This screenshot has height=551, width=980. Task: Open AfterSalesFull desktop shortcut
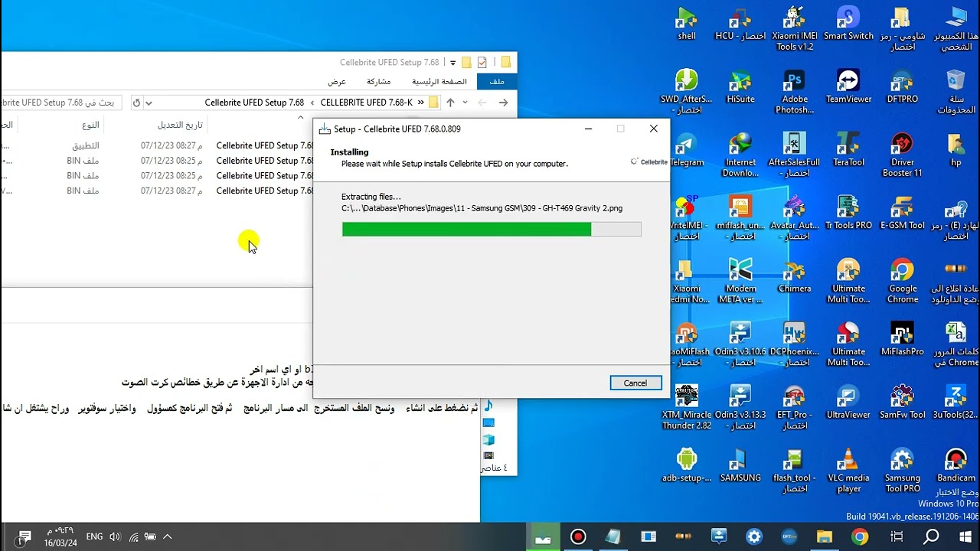point(795,155)
